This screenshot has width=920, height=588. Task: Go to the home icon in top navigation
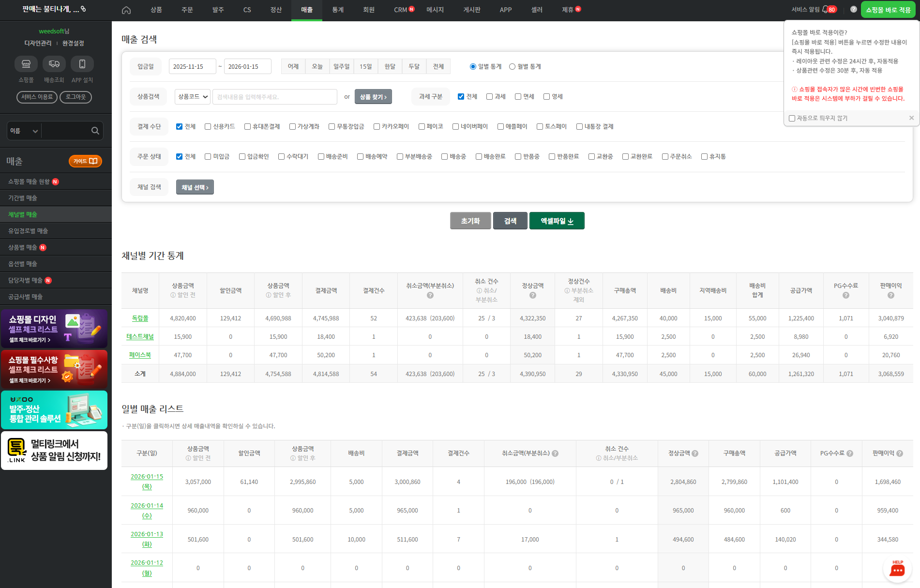click(x=126, y=10)
